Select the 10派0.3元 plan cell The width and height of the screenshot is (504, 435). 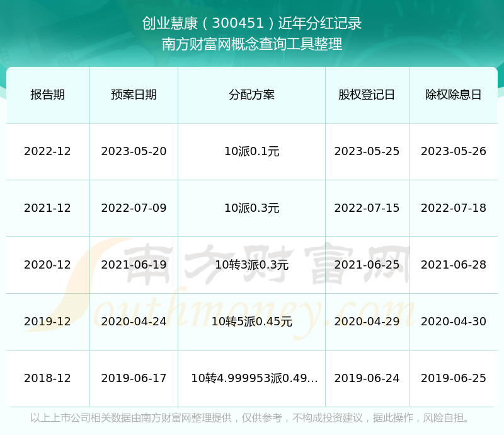[x=251, y=208]
